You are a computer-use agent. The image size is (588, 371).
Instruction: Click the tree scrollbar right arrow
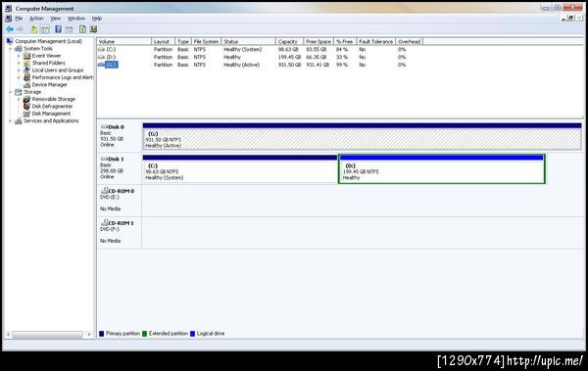click(x=89, y=334)
